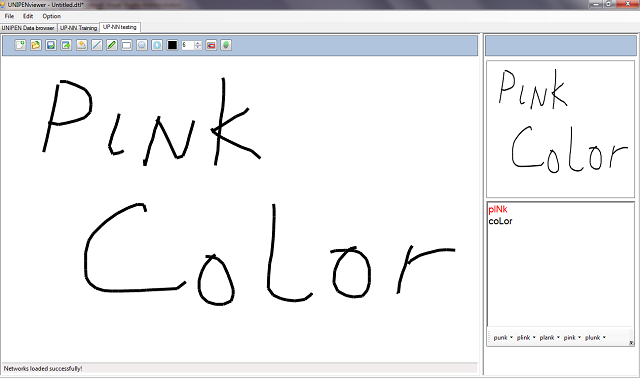Select the ellipse shape tool
Screen dimensions: 640x378
(142, 45)
